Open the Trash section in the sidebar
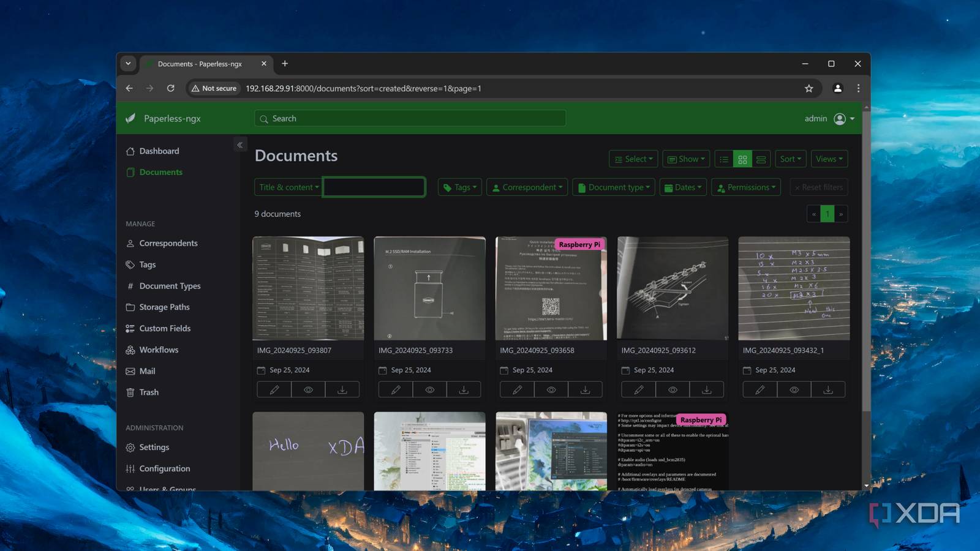The height and width of the screenshot is (551, 980). [x=149, y=392]
